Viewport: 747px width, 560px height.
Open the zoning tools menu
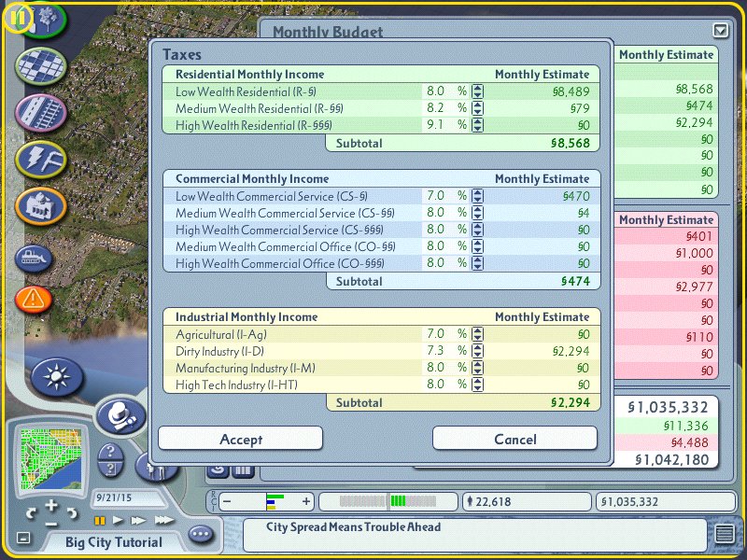click(x=41, y=65)
